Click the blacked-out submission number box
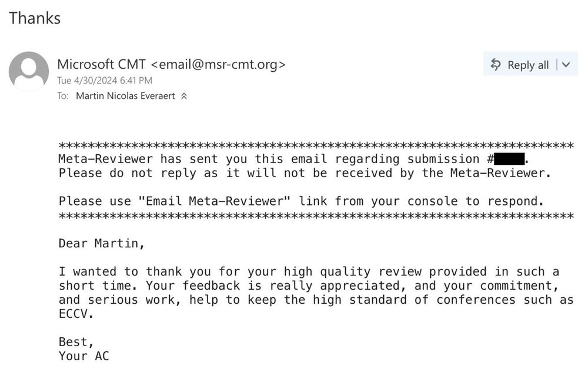The width and height of the screenshot is (588, 375). [509, 159]
